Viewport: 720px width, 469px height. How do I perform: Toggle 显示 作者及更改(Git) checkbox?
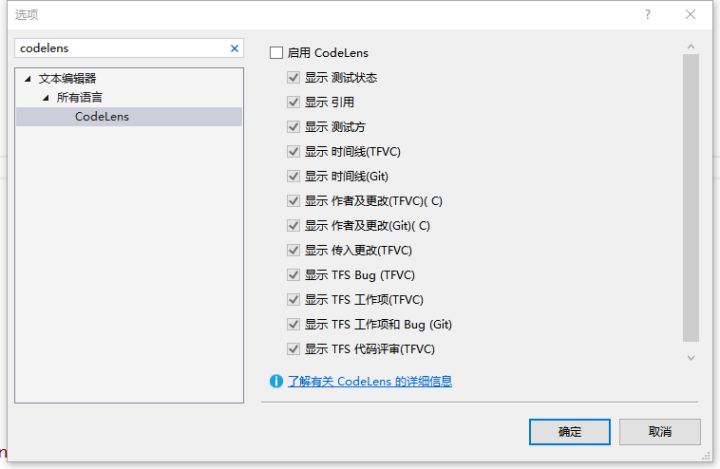(293, 226)
